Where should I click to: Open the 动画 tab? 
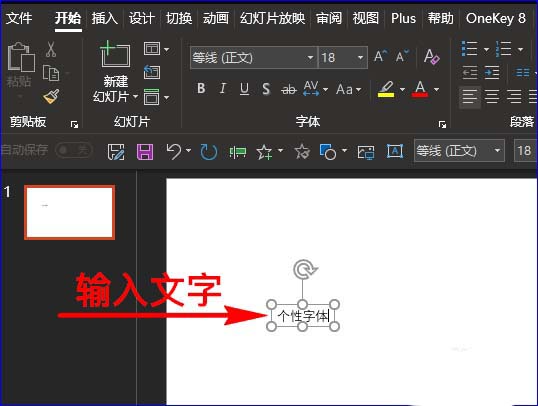click(x=216, y=18)
